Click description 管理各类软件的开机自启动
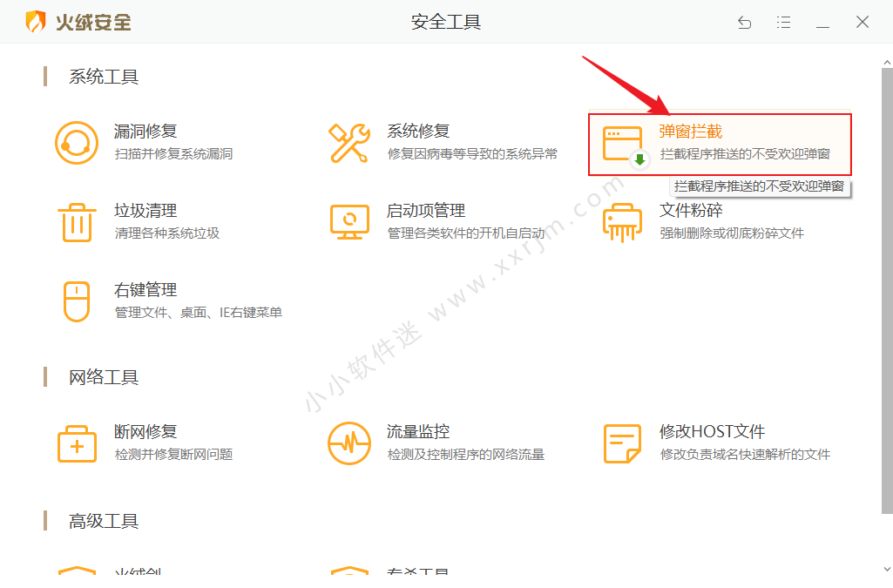The width and height of the screenshot is (893, 588). (466, 233)
